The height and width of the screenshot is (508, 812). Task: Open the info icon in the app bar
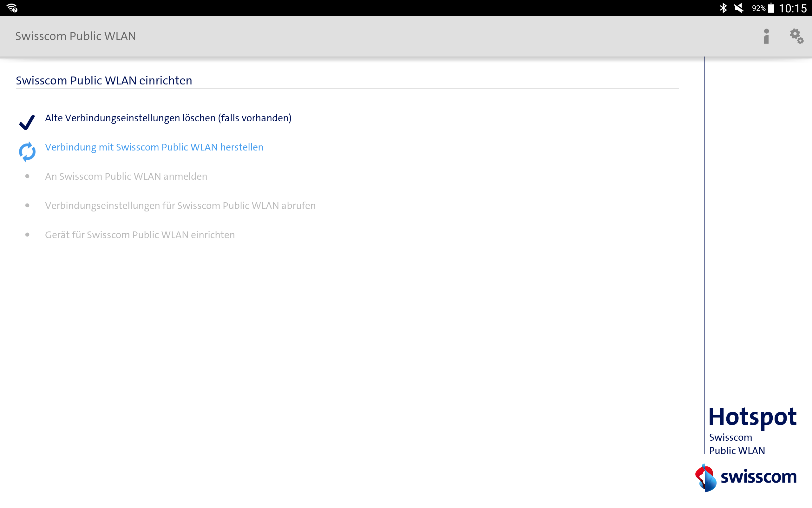[766, 36]
